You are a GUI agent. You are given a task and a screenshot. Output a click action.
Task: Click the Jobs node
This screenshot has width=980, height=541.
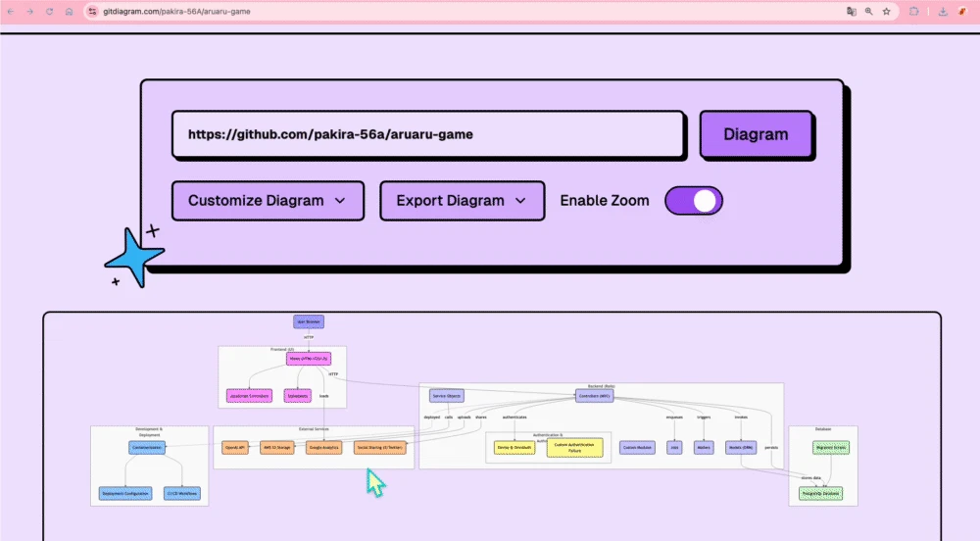click(674, 447)
